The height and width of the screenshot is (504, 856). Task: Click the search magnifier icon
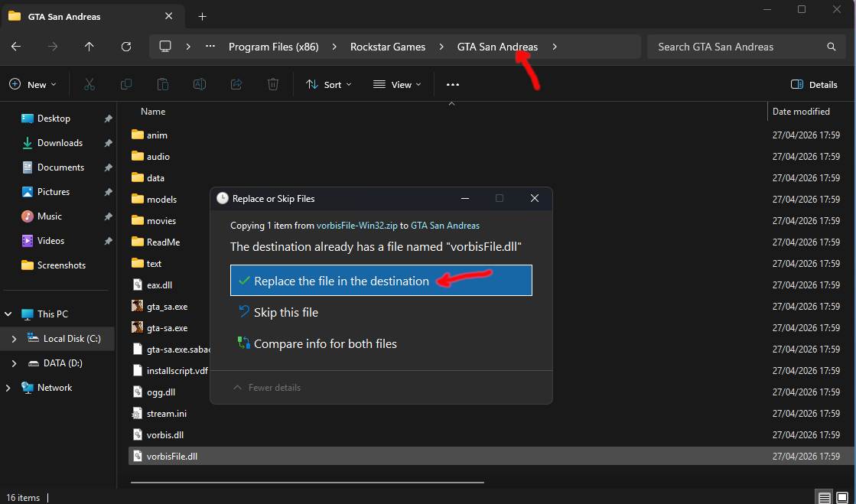point(831,47)
